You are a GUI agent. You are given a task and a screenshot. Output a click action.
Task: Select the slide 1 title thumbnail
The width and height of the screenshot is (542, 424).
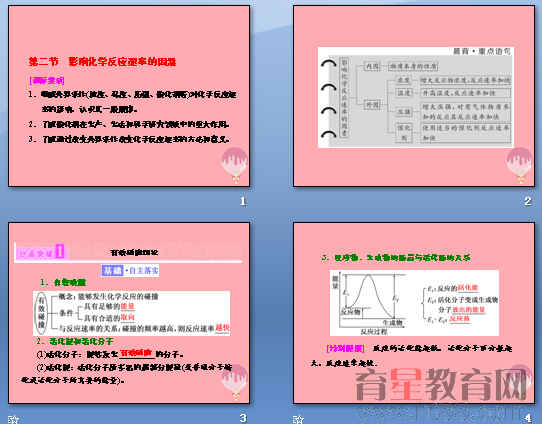click(129, 96)
